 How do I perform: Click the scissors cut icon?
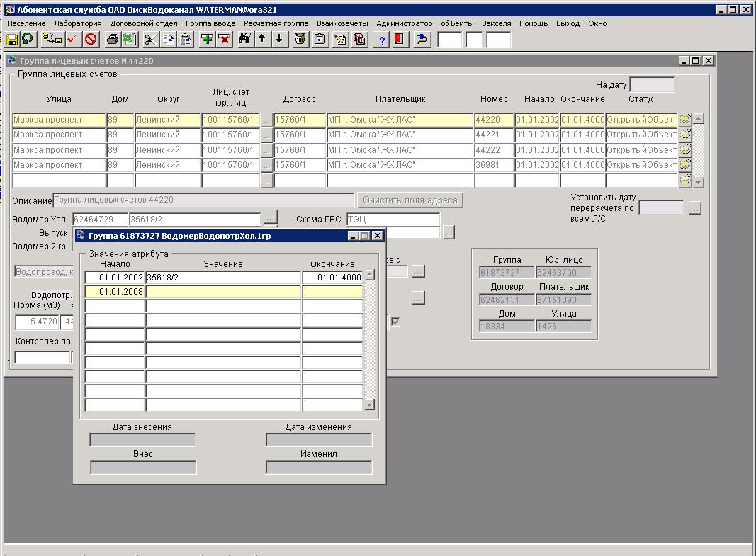[x=151, y=40]
